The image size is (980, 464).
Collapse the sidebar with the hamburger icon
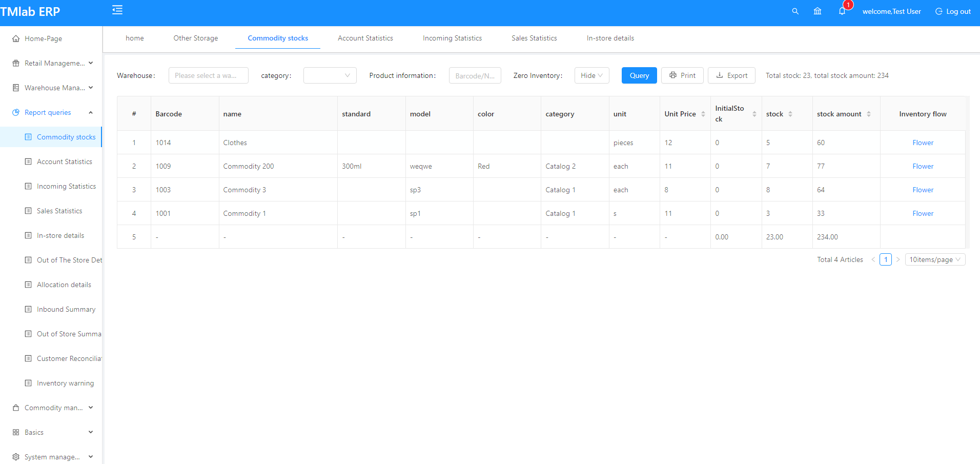117,10
